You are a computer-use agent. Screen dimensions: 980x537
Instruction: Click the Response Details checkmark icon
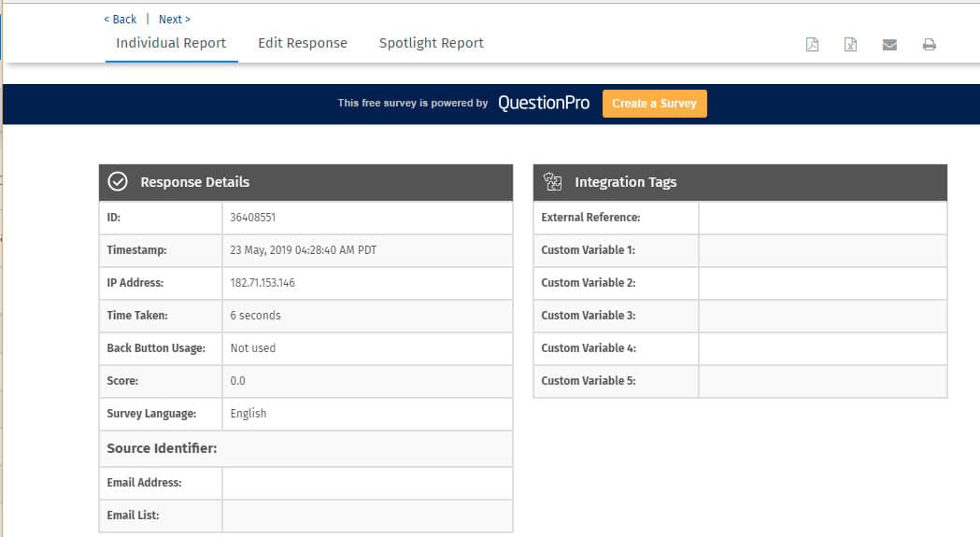(118, 181)
